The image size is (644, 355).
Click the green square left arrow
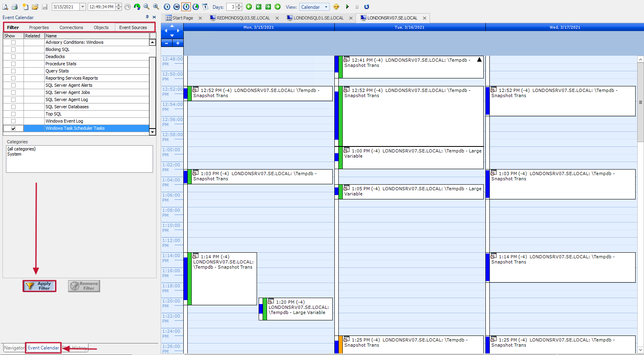pyautogui.click(x=258, y=7)
